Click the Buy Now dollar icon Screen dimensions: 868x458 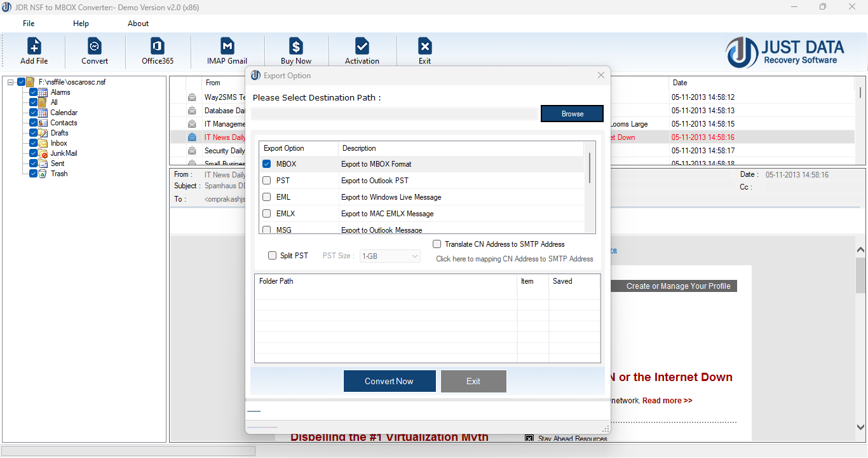pos(296,46)
